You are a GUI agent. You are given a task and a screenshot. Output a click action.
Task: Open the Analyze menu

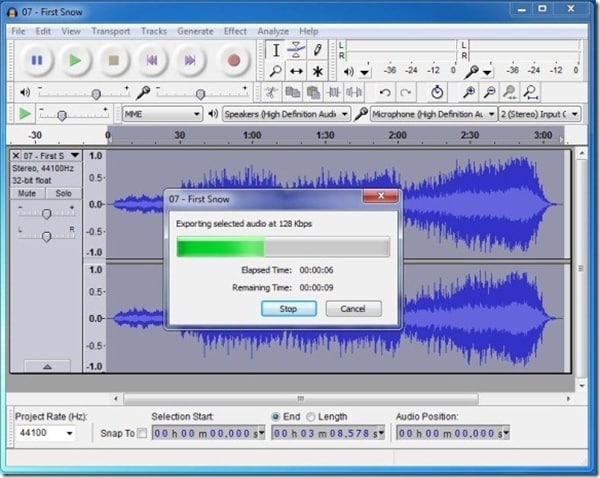pos(273,31)
